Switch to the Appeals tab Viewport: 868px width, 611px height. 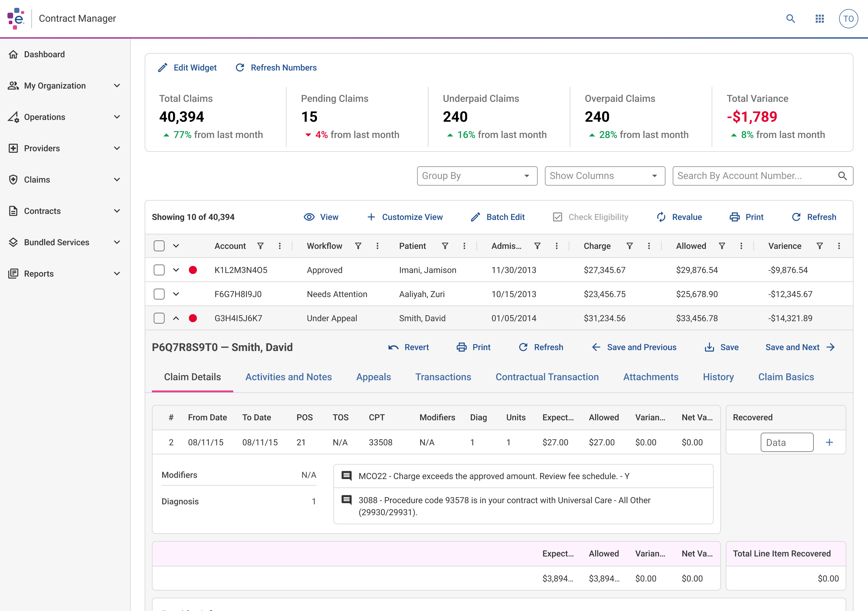click(373, 377)
